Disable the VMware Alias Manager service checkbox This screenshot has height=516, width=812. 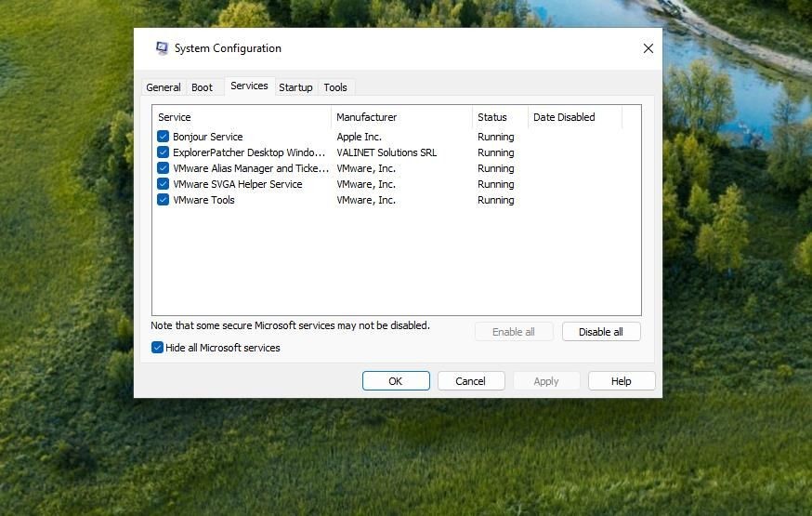click(163, 168)
